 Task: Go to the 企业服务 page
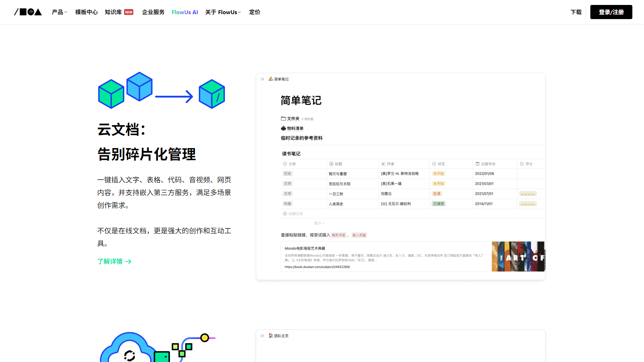(x=153, y=12)
